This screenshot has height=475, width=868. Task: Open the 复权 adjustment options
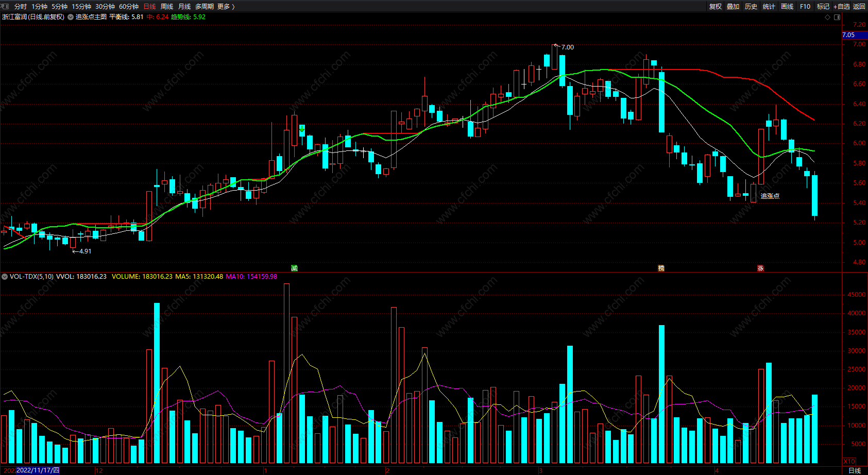715,6
